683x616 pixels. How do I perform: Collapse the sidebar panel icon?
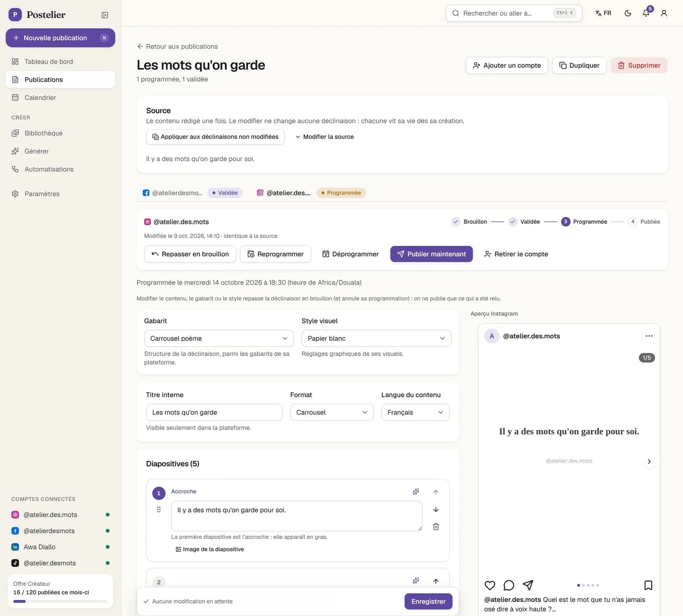coord(105,15)
